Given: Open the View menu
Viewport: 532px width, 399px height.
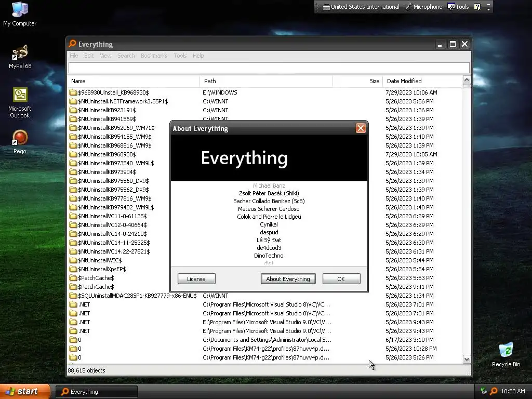Looking at the screenshot, I should click(x=105, y=56).
